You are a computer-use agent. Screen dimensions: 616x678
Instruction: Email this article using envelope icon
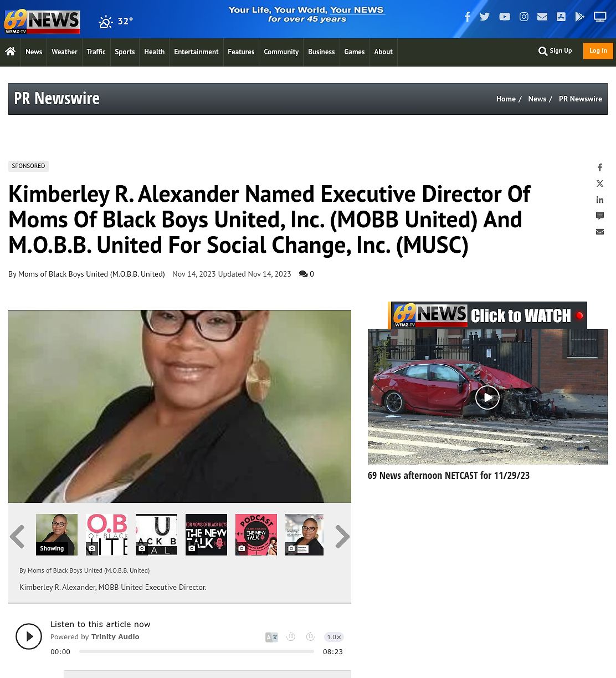coord(600,232)
